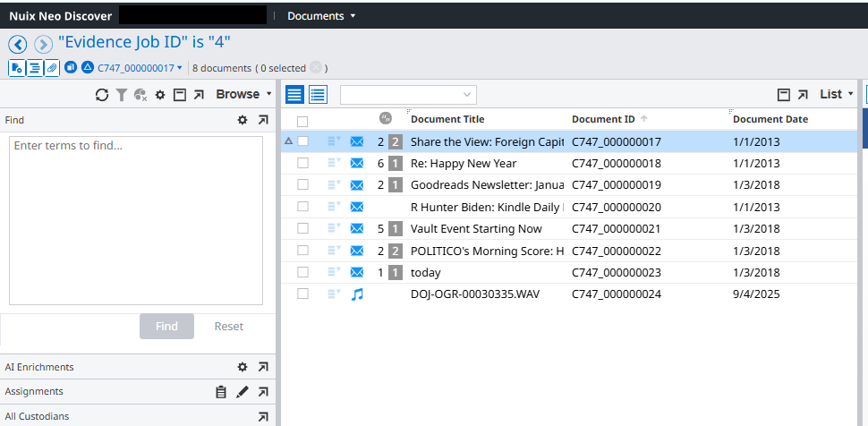Click the Browse pane window-layout icon
The width and height of the screenshot is (868, 426).
pos(179,95)
